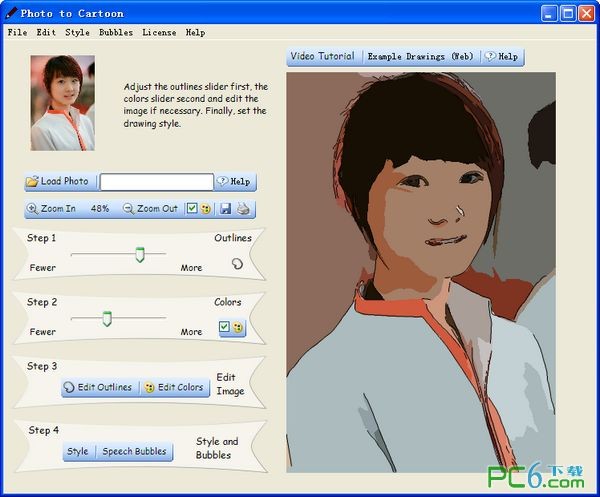Open the Style menu
Viewport: 600px width, 497px height.
point(77,33)
